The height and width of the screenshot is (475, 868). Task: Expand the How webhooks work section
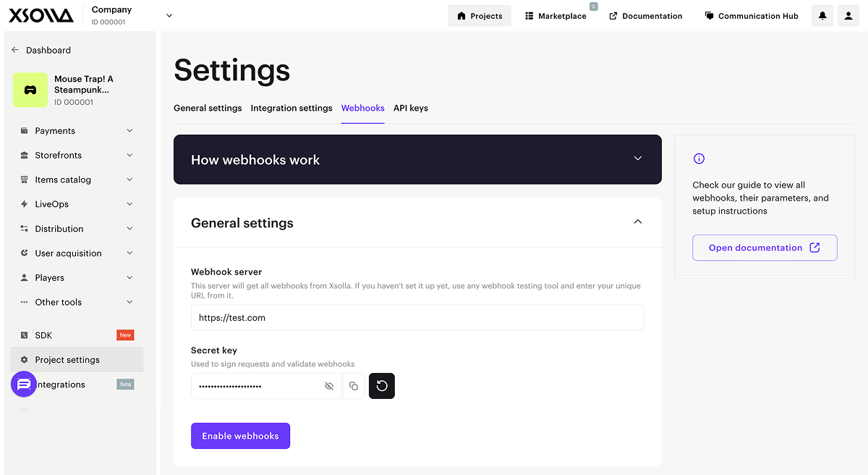click(x=637, y=159)
